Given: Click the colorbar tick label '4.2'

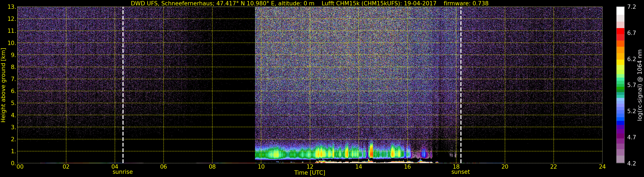Looking at the screenshot, I should pos(632,163).
